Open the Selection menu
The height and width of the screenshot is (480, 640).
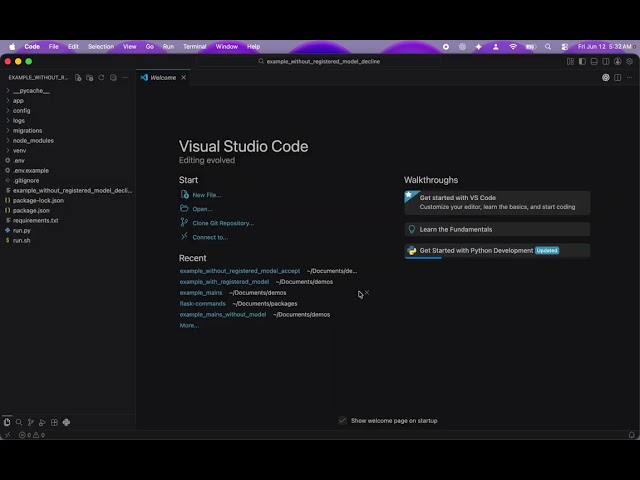(101, 47)
